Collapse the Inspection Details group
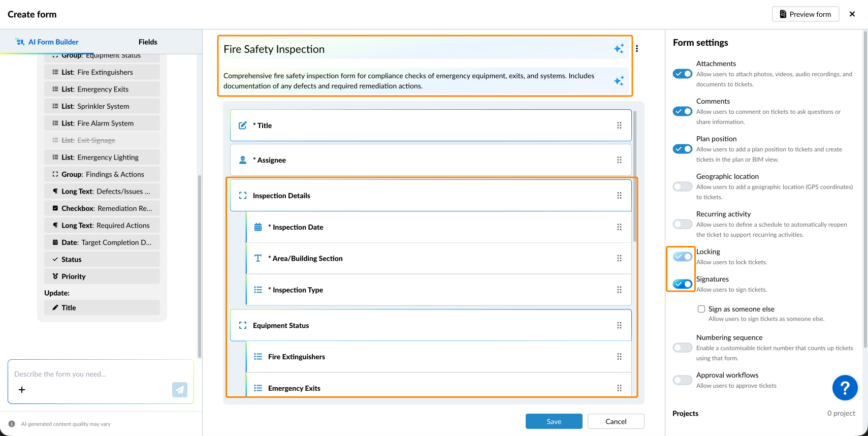 pyautogui.click(x=243, y=196)
